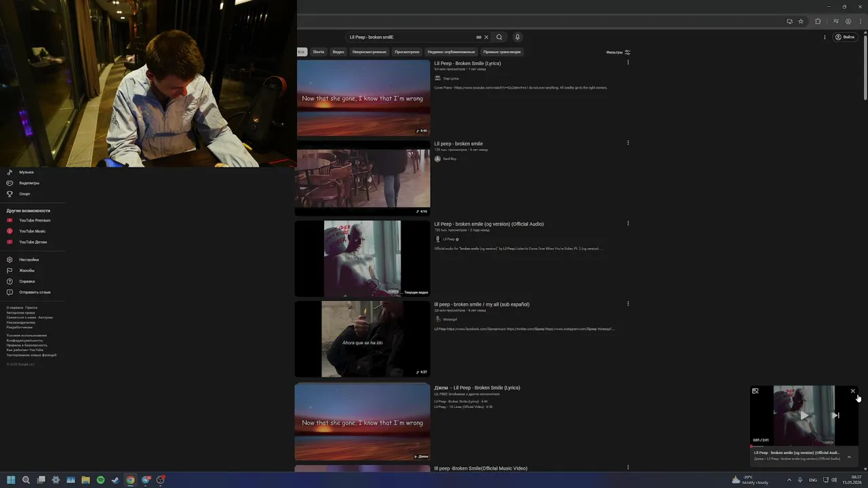Play video in the miniplayer
This screenshot has height=488, width=868.
[804, 415]
